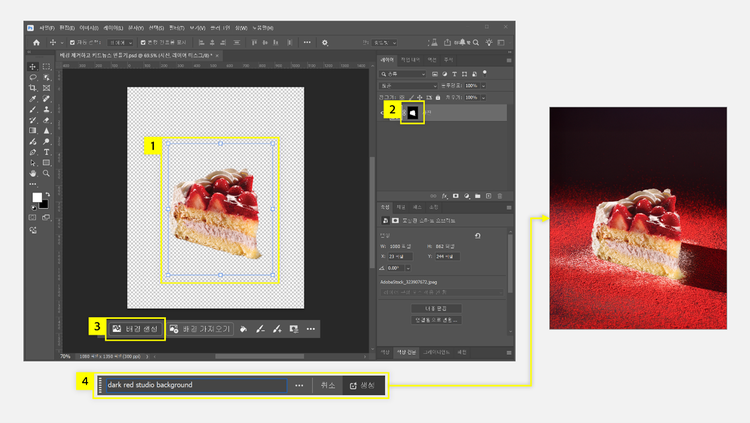Open the first menu in the menu bar
750x423 pixels.
46,28
